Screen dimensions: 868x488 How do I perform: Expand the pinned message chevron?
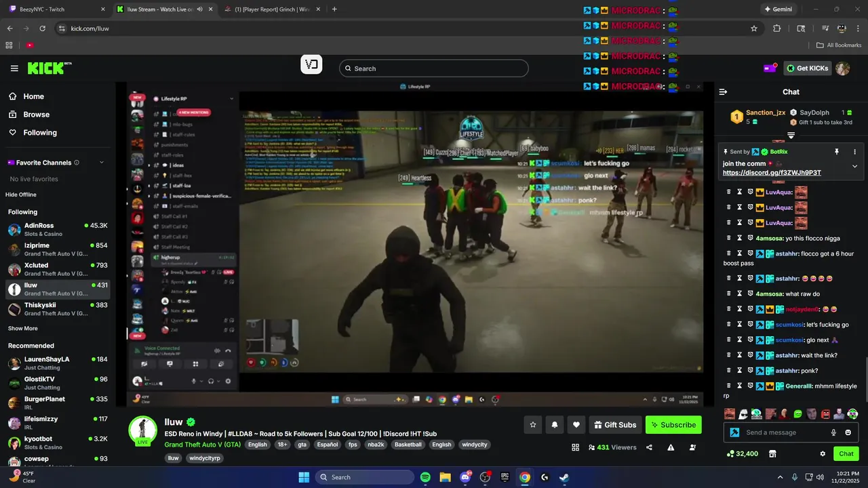(x=854, y=167)
